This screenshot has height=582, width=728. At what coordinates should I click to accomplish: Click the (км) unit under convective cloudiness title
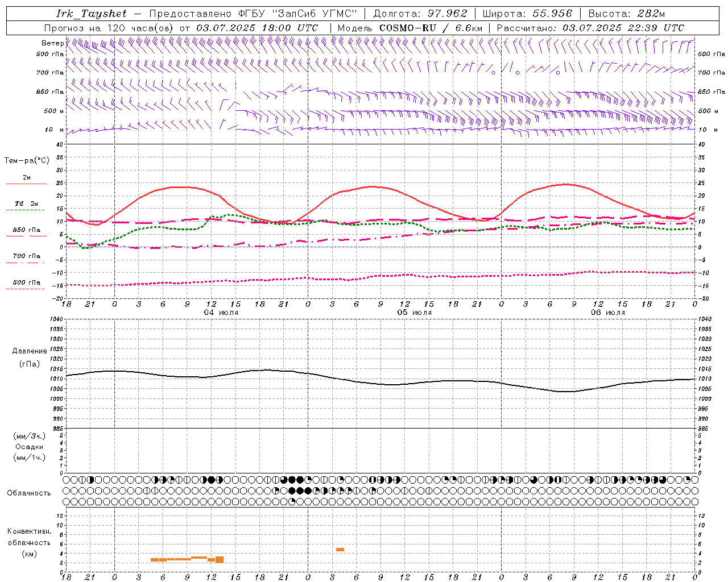[x=29, y=554]
